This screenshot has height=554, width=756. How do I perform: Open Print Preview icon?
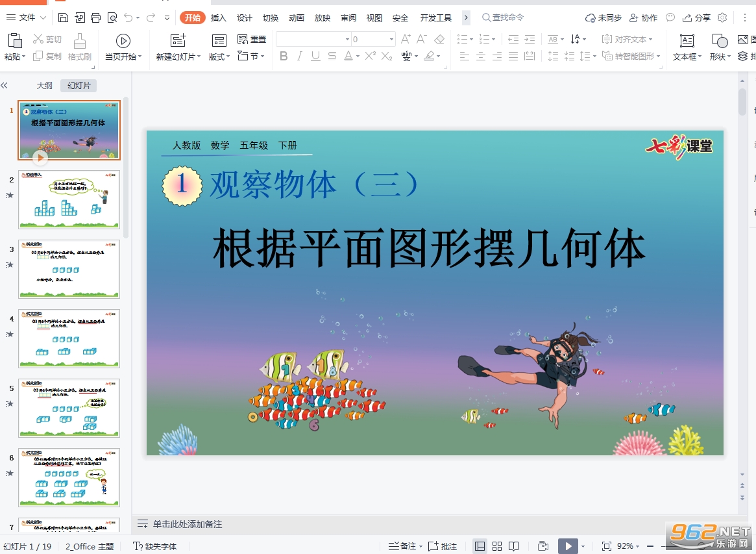(x=112, y=18)
